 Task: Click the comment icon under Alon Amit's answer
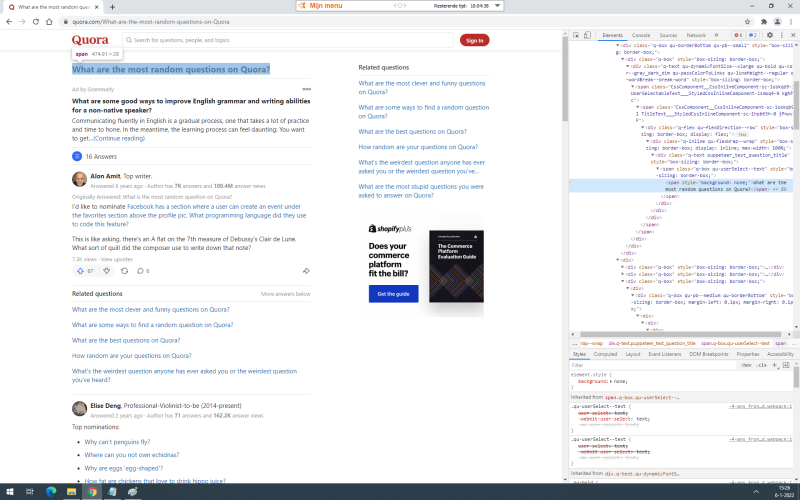pos(141,271)
